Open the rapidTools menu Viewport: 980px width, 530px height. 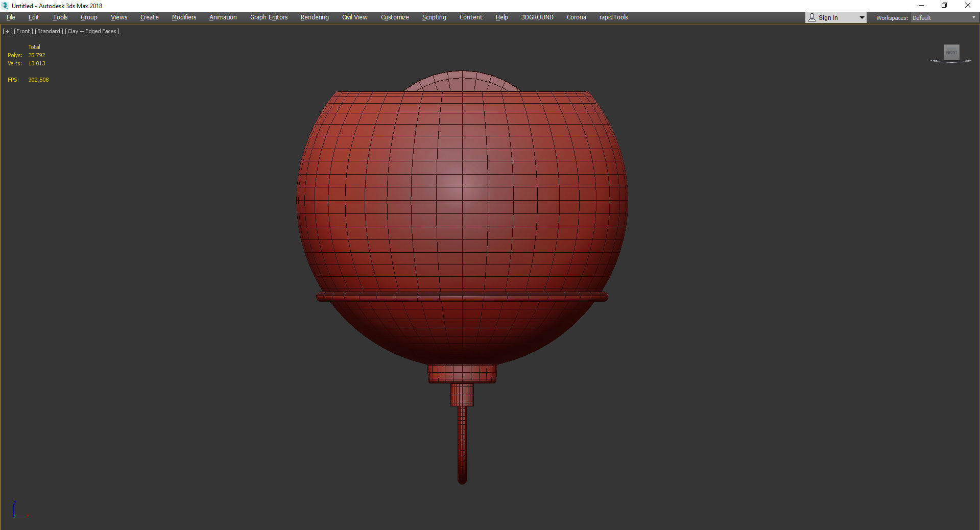[x=613, y=17]
